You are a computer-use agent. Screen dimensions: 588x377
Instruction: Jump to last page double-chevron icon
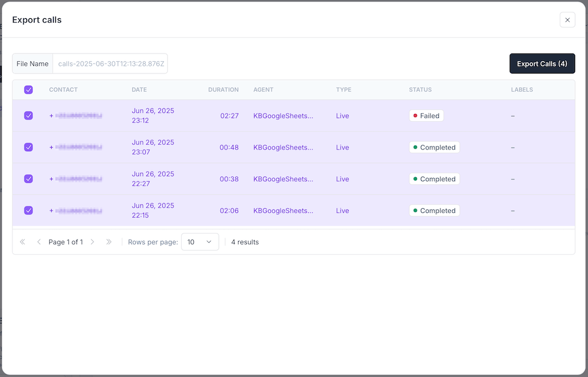click(109, 242)
